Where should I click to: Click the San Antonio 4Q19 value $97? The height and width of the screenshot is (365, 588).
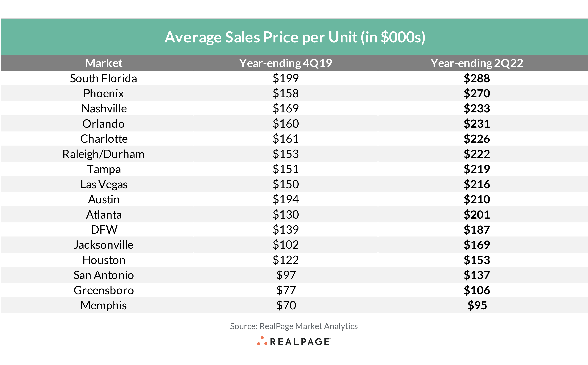[x=286, y=275]
